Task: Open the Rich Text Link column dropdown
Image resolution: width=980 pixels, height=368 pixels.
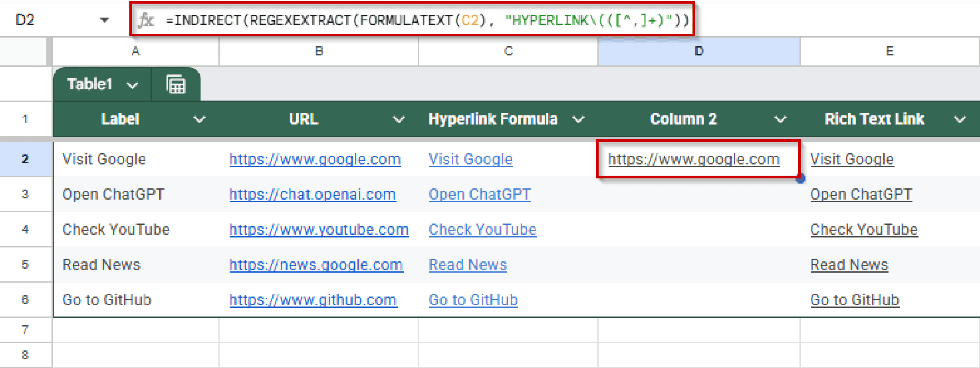Action: (959, 119)
